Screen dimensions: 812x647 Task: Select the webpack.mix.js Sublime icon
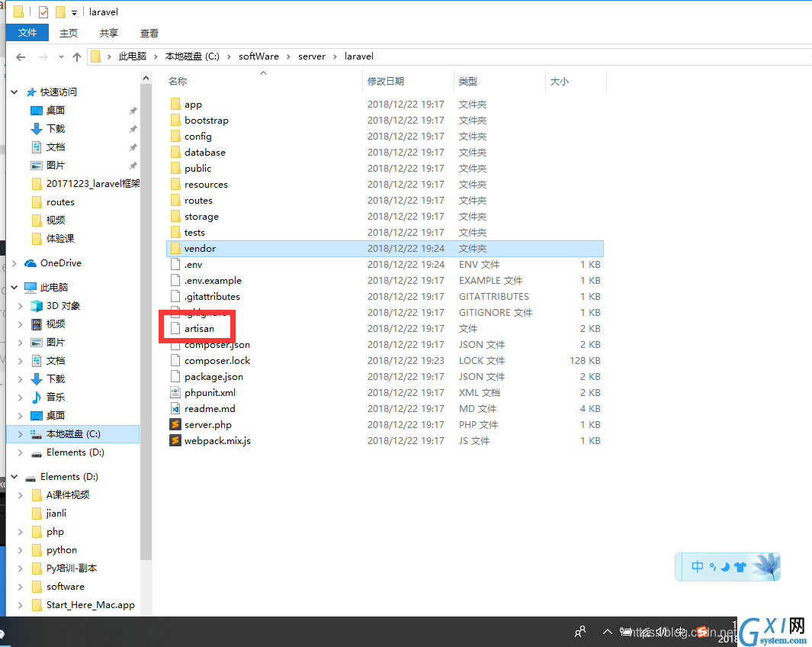pyautogui.click(x=175, y=441)
